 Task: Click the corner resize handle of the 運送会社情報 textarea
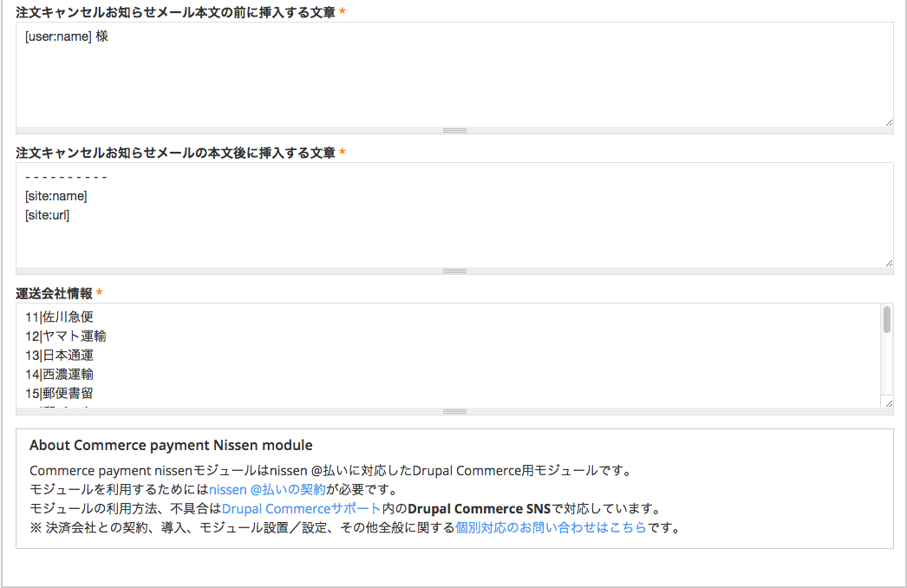pos(889,403)
